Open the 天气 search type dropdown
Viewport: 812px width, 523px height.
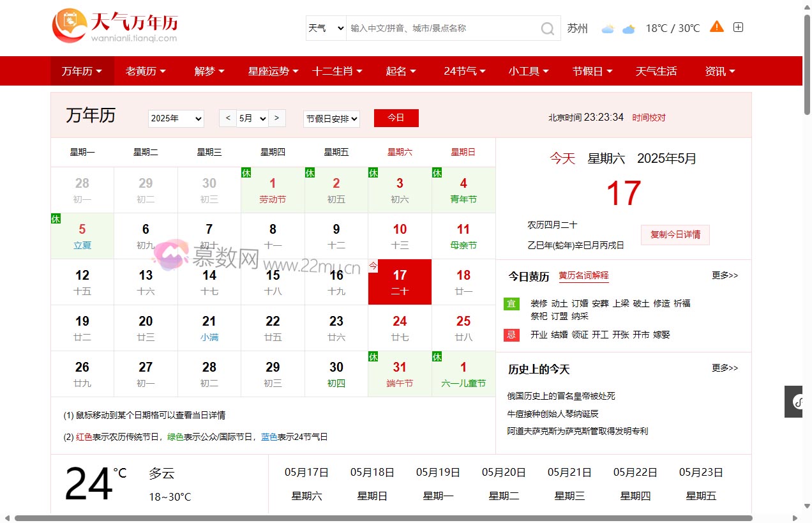pyautogui.click(x=326, y=28)
